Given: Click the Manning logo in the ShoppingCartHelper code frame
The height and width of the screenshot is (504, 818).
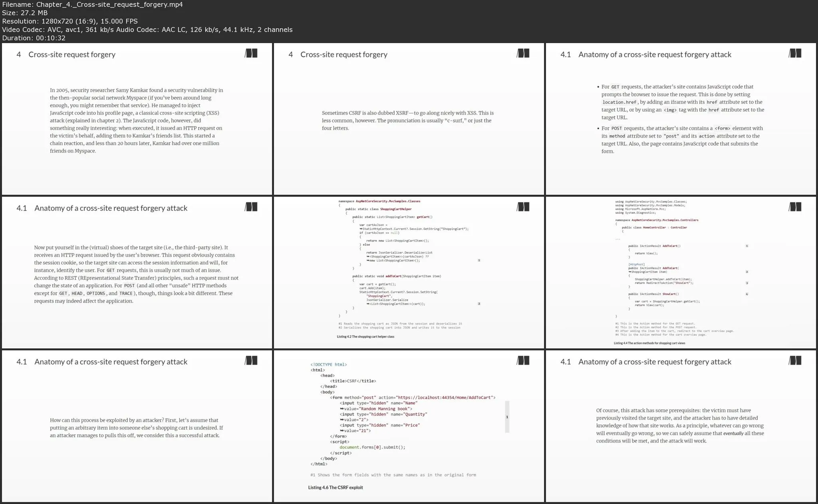Looking at the screenshot, I should coord(523,207).
